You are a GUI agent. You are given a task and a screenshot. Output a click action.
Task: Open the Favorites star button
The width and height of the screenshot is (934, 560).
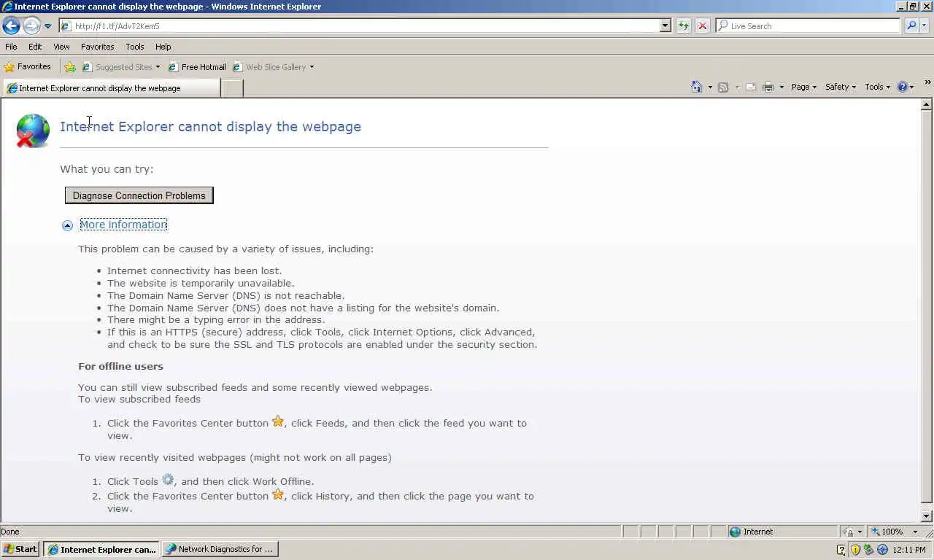[28, 66]
